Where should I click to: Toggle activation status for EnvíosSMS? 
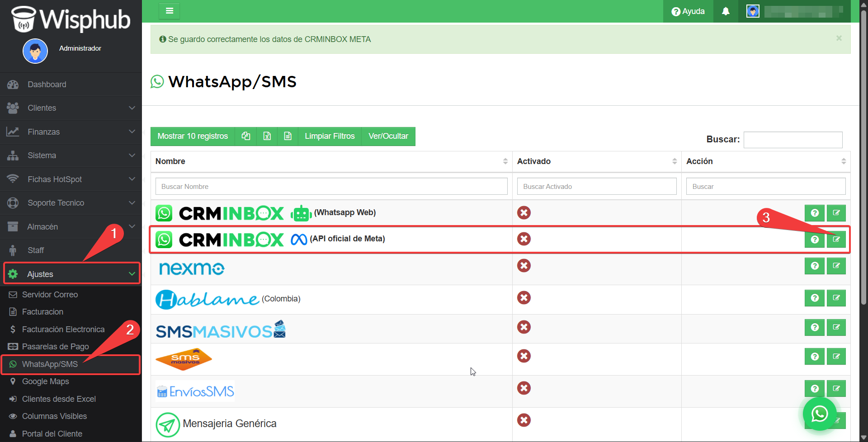point(524,388)
